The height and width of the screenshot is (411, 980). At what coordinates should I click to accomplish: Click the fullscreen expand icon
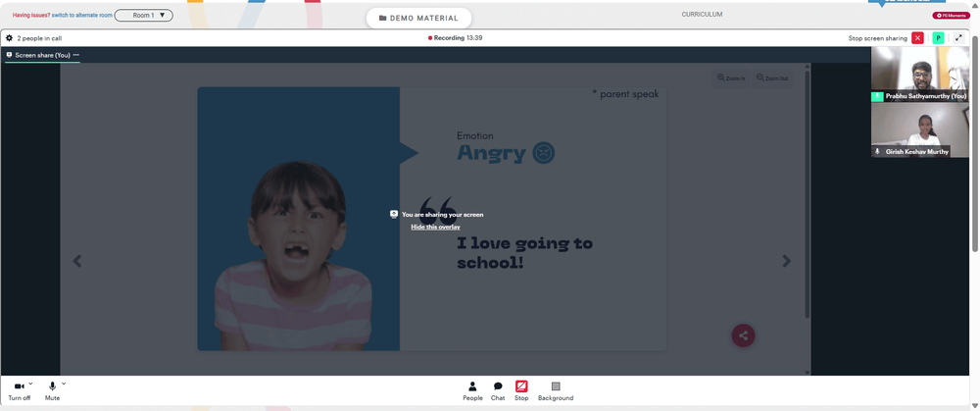[958, 38]
